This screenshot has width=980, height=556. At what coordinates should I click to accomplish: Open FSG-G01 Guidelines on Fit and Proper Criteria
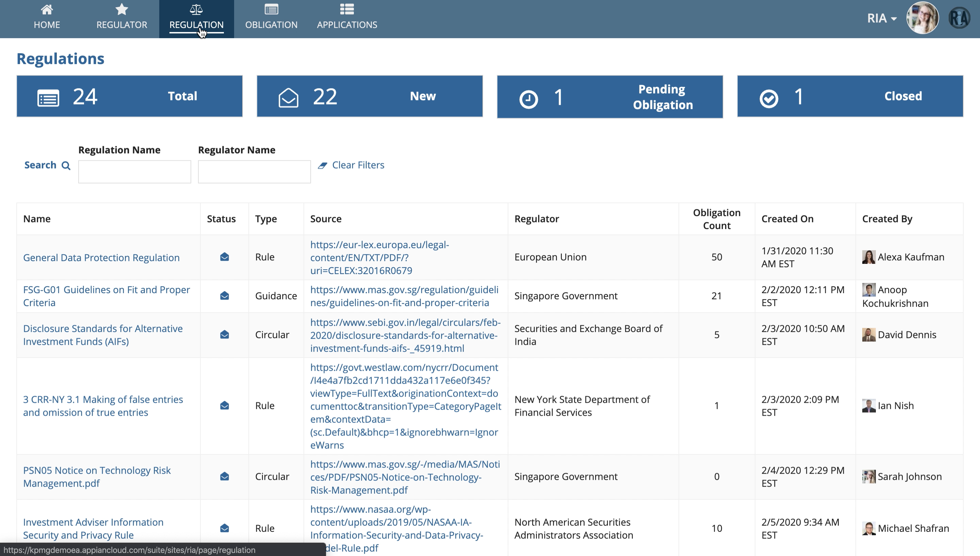[106, 296]
